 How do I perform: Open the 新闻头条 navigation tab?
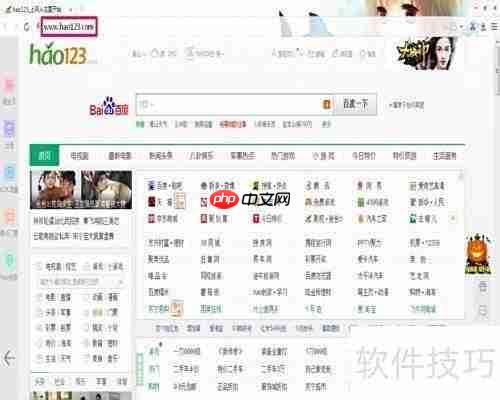pyautogui.click(x=161, y=156)
